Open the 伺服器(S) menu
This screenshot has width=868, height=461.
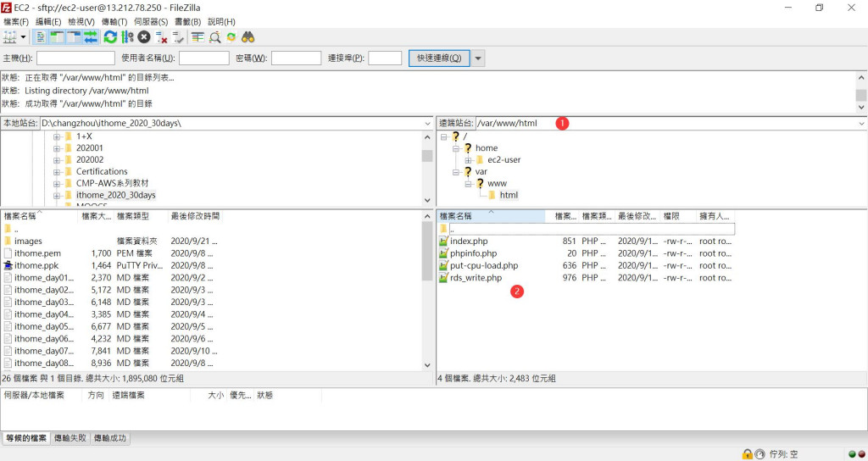pos(151,21)
